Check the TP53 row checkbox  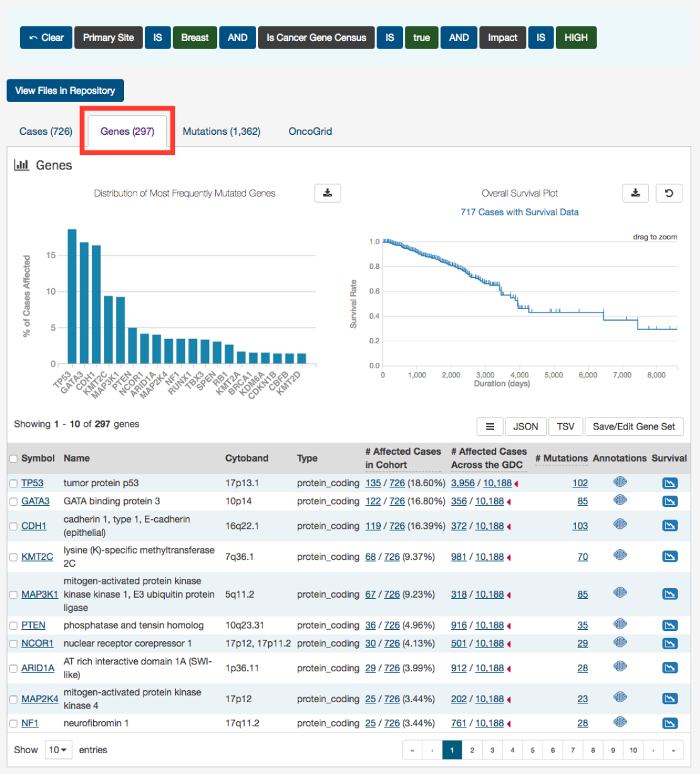coord(13,484)
